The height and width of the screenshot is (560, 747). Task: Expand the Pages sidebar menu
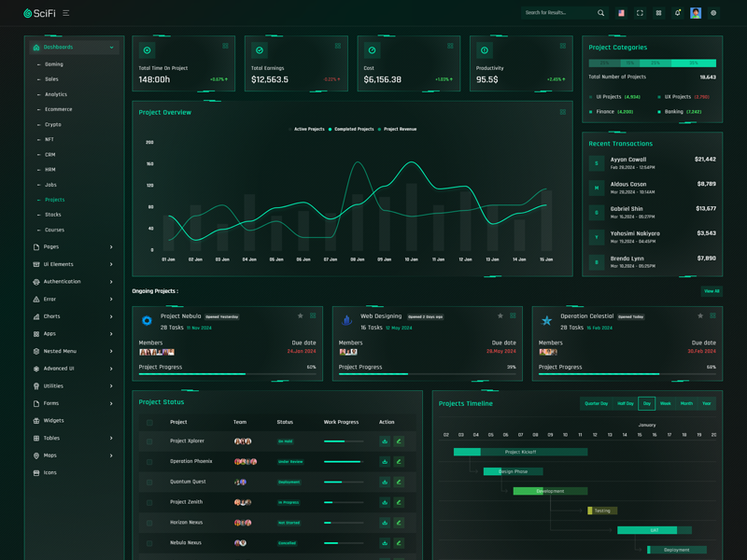point(73,247)
